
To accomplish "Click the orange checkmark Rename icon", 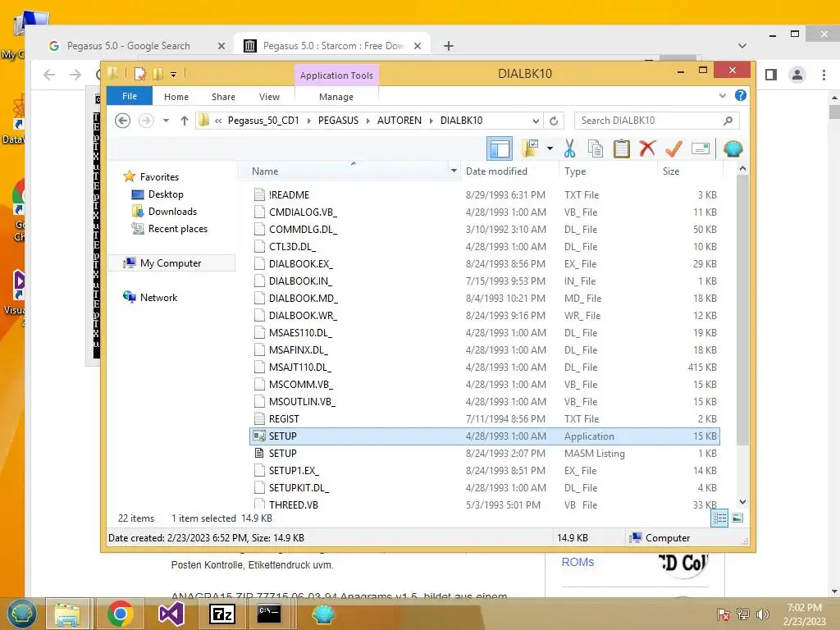I will coord(673,148).
